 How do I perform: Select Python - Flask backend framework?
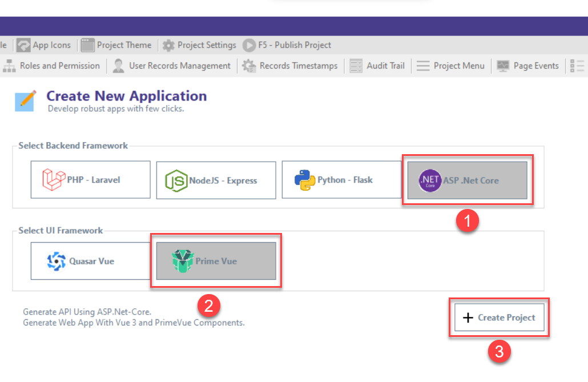[341, 180]
